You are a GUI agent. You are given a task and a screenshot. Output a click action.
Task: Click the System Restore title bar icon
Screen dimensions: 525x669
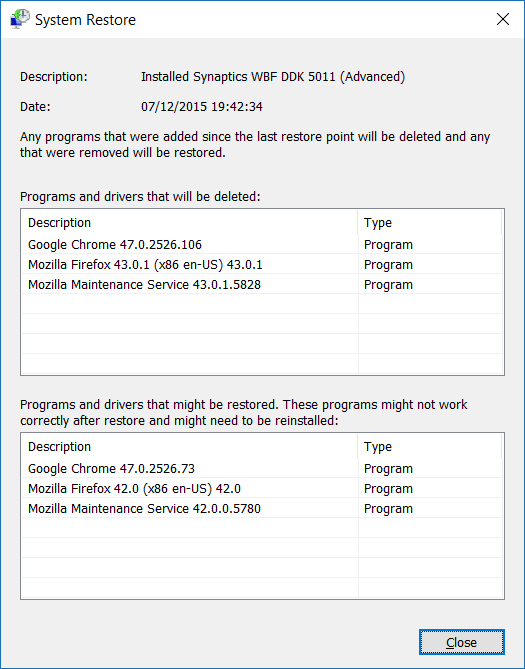pos(20,19)
